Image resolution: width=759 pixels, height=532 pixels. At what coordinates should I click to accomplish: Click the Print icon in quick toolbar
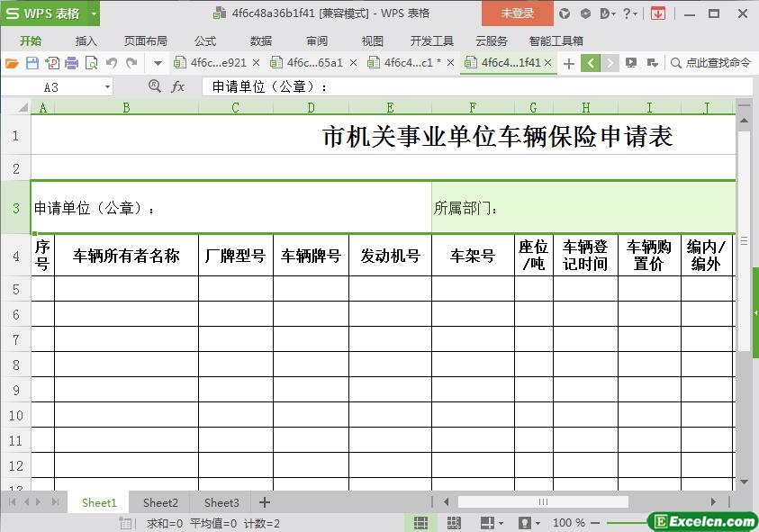[x=72, y=63]
